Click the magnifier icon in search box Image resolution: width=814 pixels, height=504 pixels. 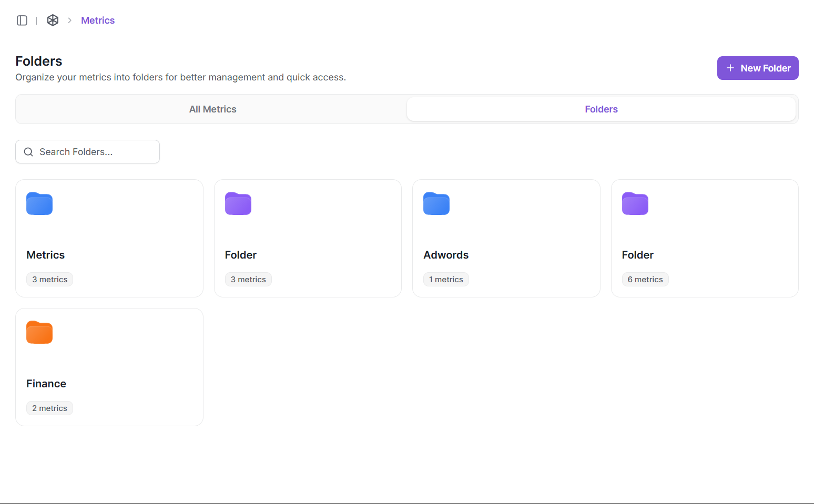(28, 152)
